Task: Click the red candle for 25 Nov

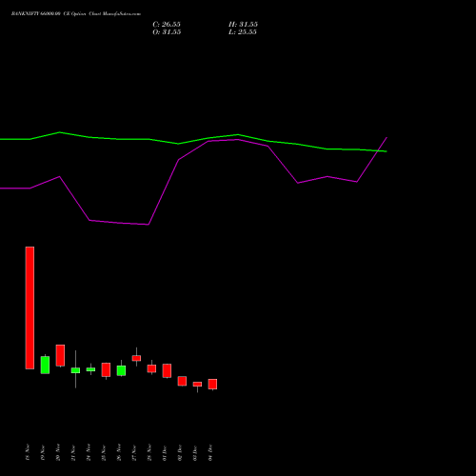Action: pos(106,370)
